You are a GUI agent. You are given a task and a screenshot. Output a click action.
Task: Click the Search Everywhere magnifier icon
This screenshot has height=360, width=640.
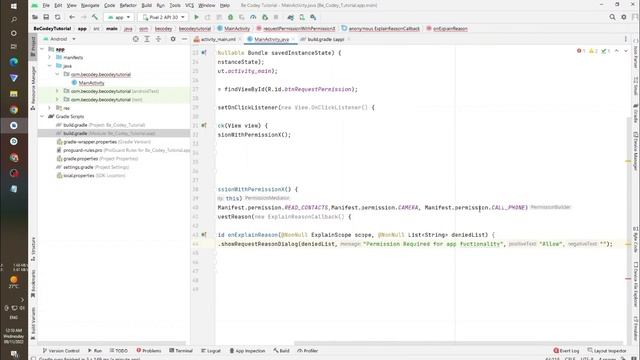click(612, 17)
